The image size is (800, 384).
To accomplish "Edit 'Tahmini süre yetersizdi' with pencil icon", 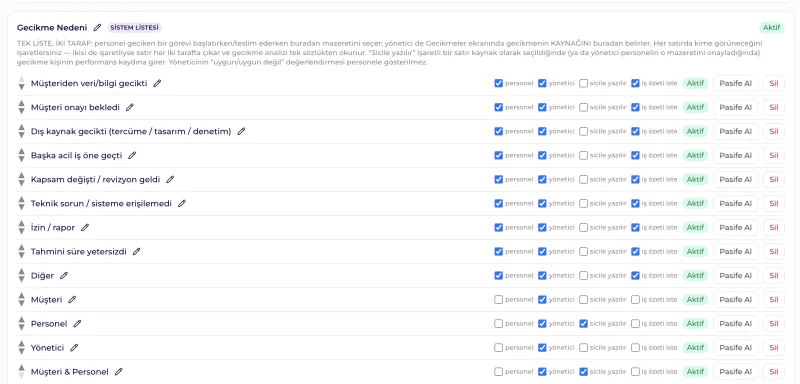I will pos(136,251).
